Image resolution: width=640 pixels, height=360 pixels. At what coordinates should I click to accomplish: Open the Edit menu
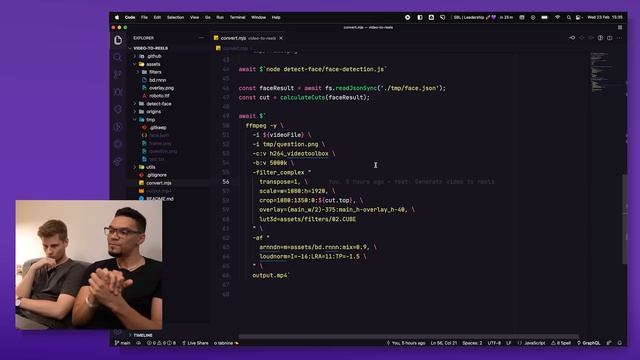point(157,18)
